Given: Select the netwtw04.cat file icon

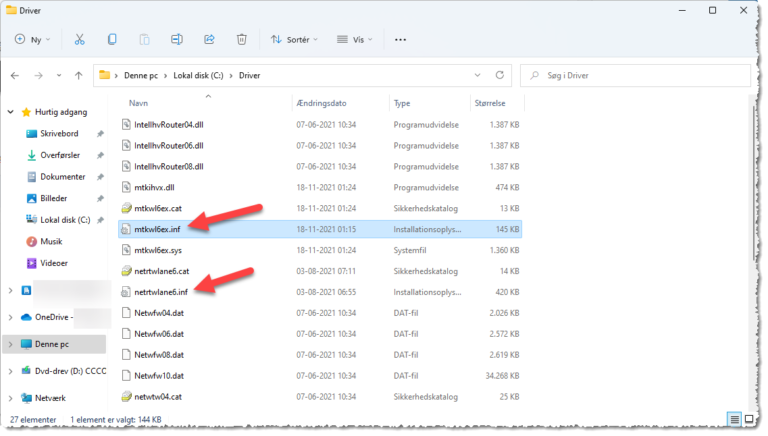Looking at the screenshot, I should (126, 397).
